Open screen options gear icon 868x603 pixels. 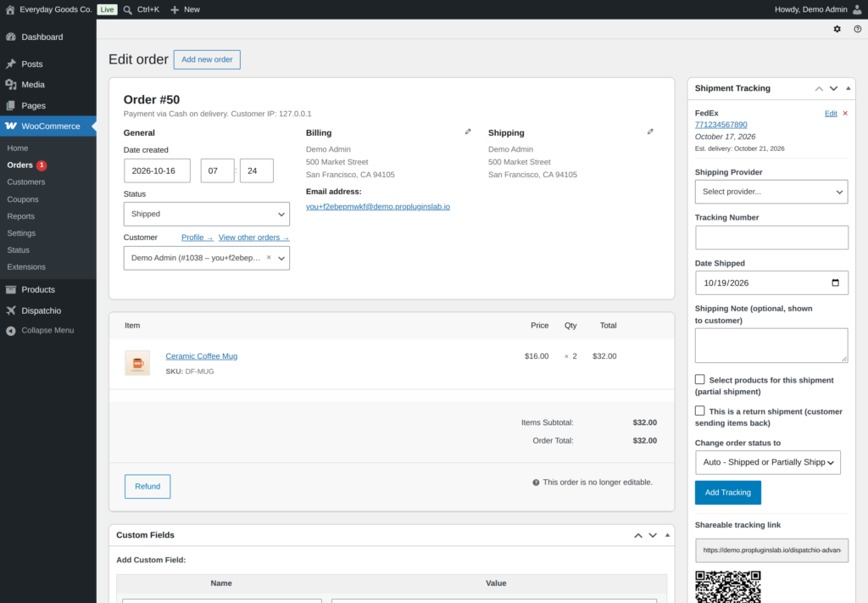click(x=837, y=29)
